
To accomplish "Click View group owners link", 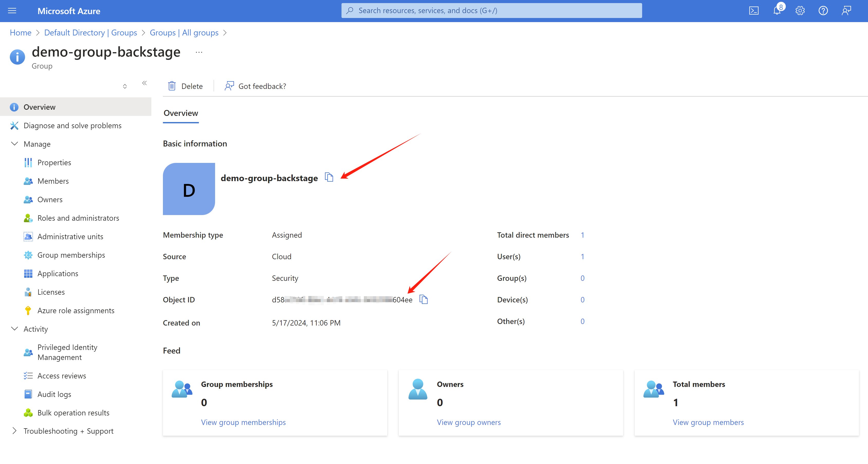I will [x=468, y=422].
